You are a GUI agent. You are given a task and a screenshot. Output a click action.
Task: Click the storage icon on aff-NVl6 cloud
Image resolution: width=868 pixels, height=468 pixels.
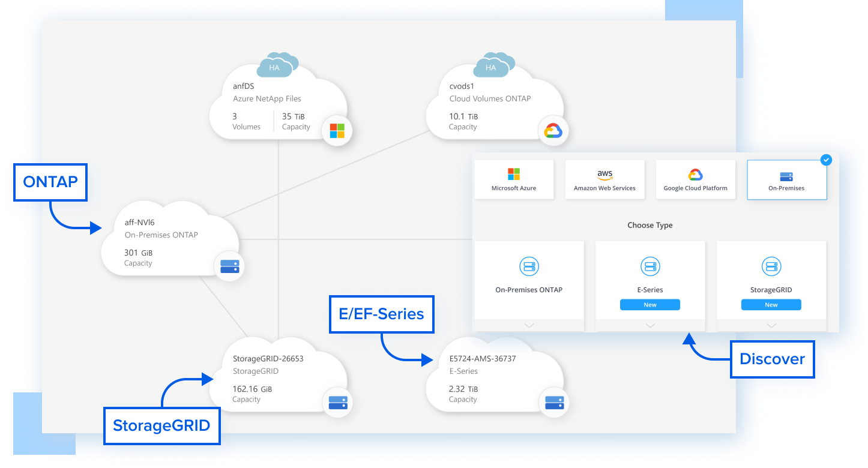click(x=229, y=267)
